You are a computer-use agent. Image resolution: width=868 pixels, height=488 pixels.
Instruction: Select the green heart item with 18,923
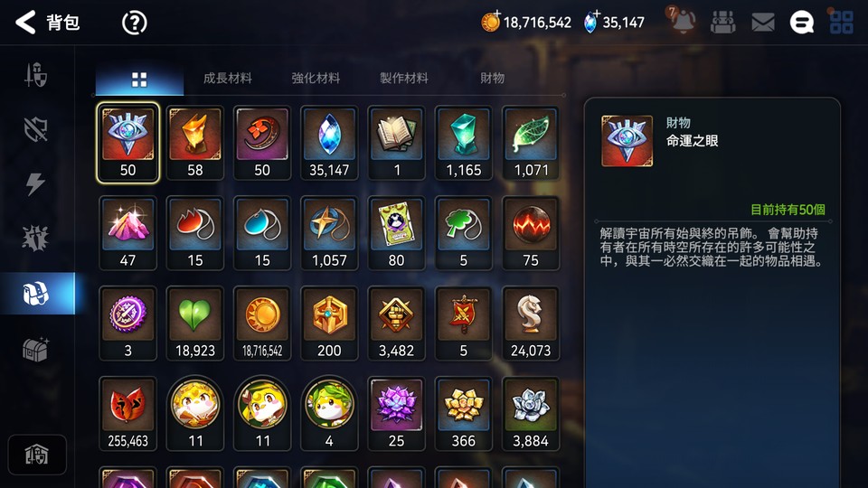click(x=195, y=324)
